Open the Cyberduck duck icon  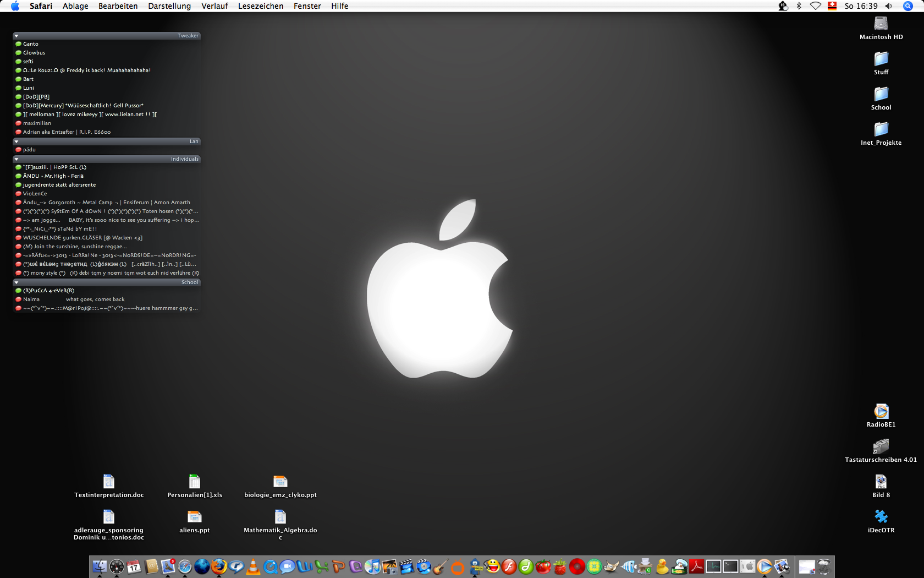(x=662, y=566)
